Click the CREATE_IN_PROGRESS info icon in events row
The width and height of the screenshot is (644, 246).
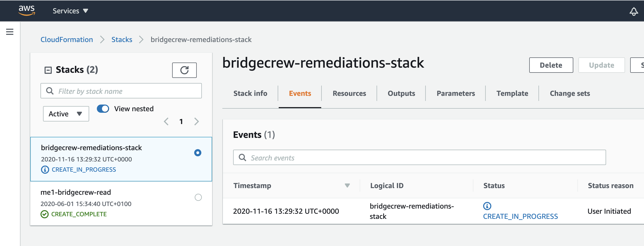[487, 206]
